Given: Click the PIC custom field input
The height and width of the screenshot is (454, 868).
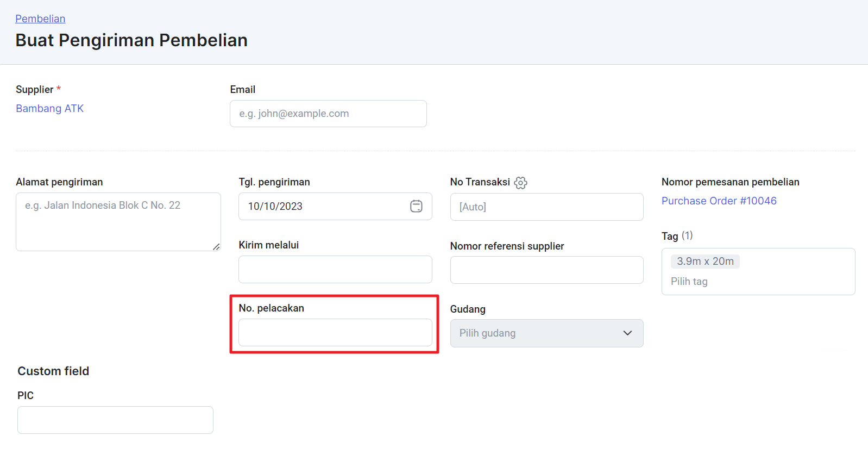Looking at the screenshot, I should (115, 420).
